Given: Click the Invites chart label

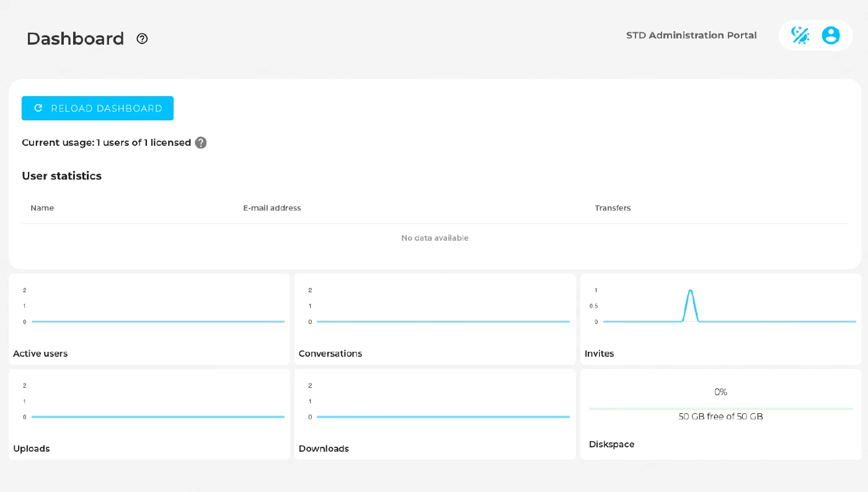Looking at the screenshot, I should (x=599, y=354).
